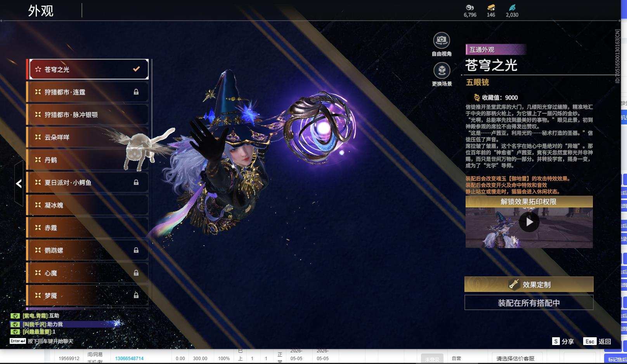The height and width of the screenshot is (364, 627).
Task: Select the 赤霞 skin
Action: click(x=88, y=228)
